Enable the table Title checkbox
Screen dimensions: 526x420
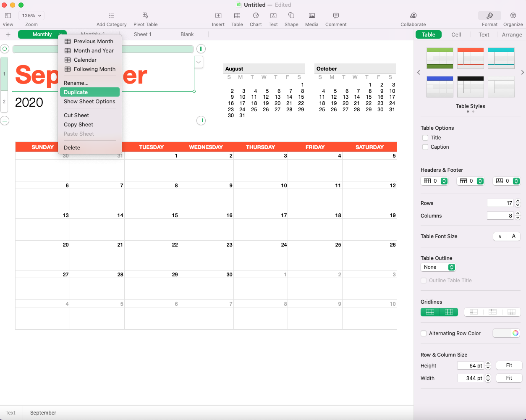pyautogui.click(x=425, y=138)
